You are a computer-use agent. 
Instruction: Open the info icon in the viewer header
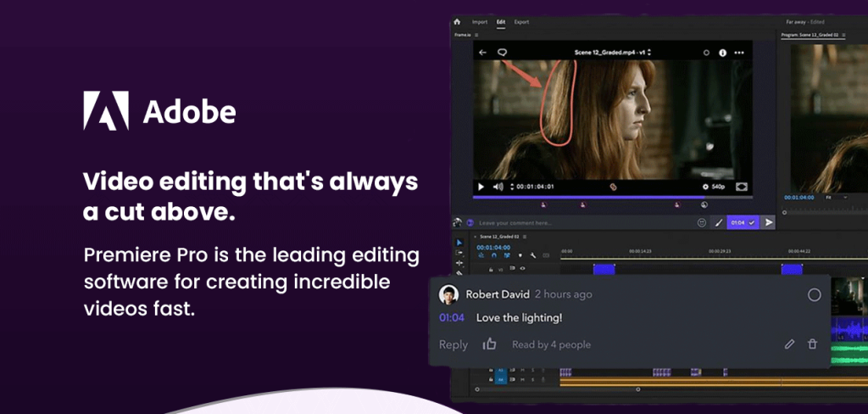[723, 53]
